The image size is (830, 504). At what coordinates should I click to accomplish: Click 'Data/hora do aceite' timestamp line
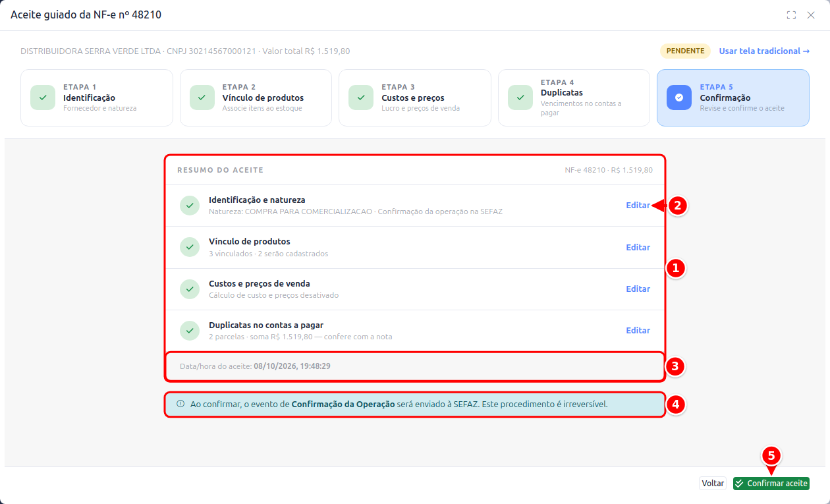(255, 366)
